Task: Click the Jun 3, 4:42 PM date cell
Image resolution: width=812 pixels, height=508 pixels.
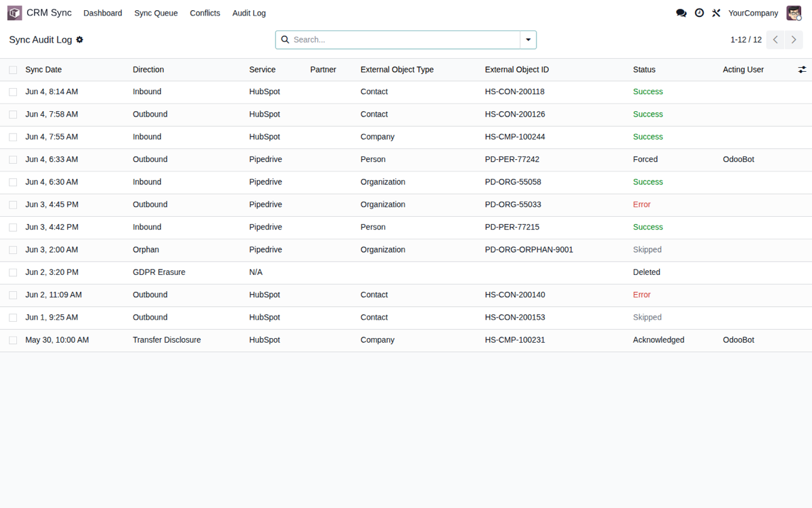Action: 52,227
